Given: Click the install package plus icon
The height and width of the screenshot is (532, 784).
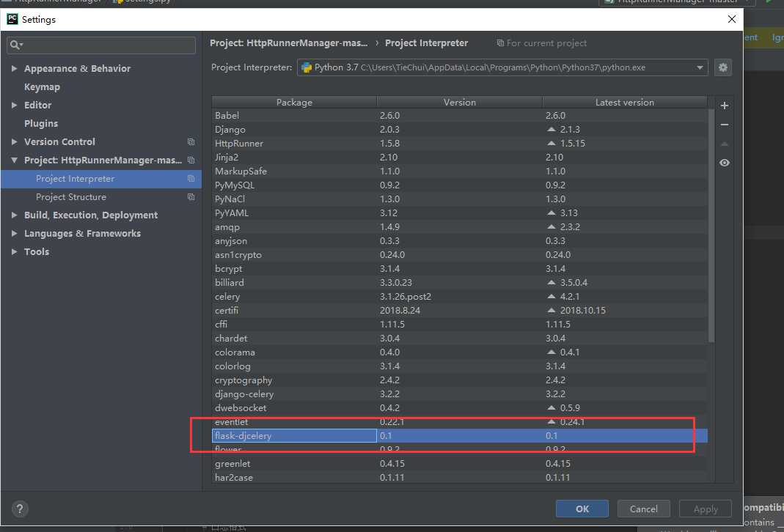Looking at the screenshot, I should (x=724, y=106).
